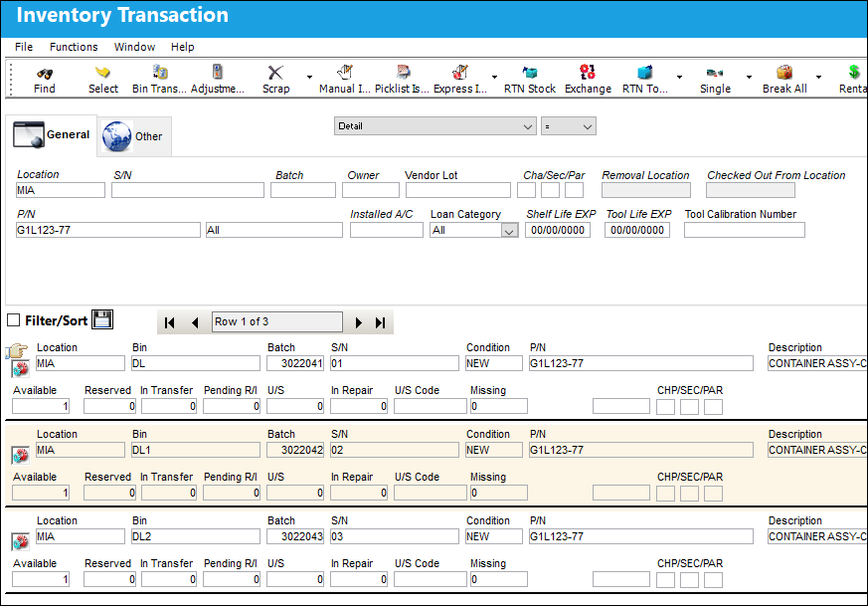The height and width of the screenshot is (606, 868).
Task: Click the record icon for batch 3022041
Action: (20, 368)
